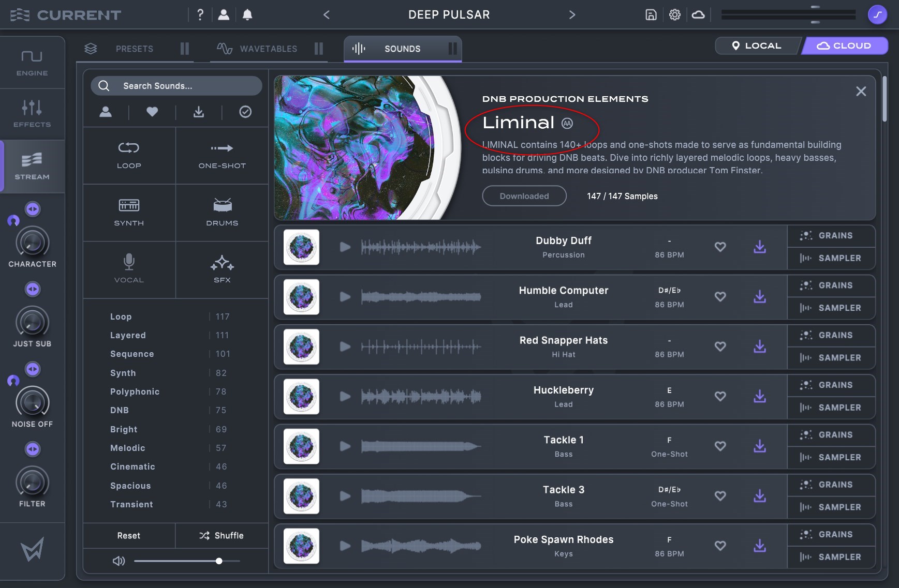The image size is (899, 588).
Task: Download the Humble Computer sample
Action: click(759, 297)
